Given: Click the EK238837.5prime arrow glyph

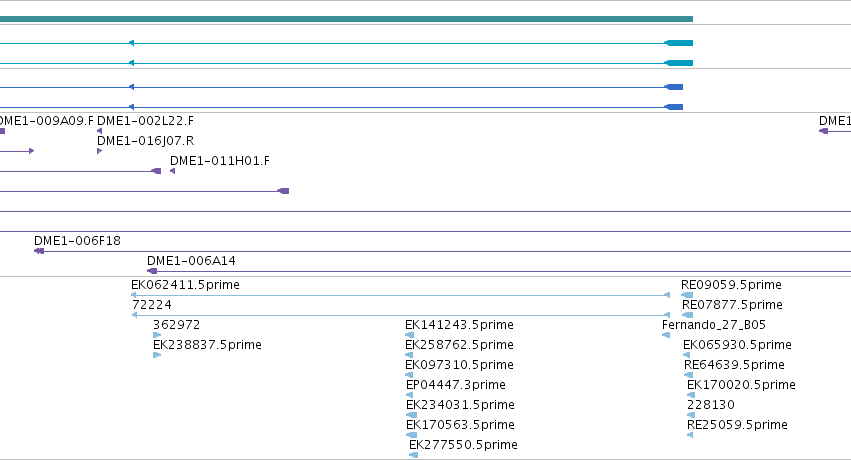Looking at the screenshot, I should pyautogui.click(x=157, y=355).
